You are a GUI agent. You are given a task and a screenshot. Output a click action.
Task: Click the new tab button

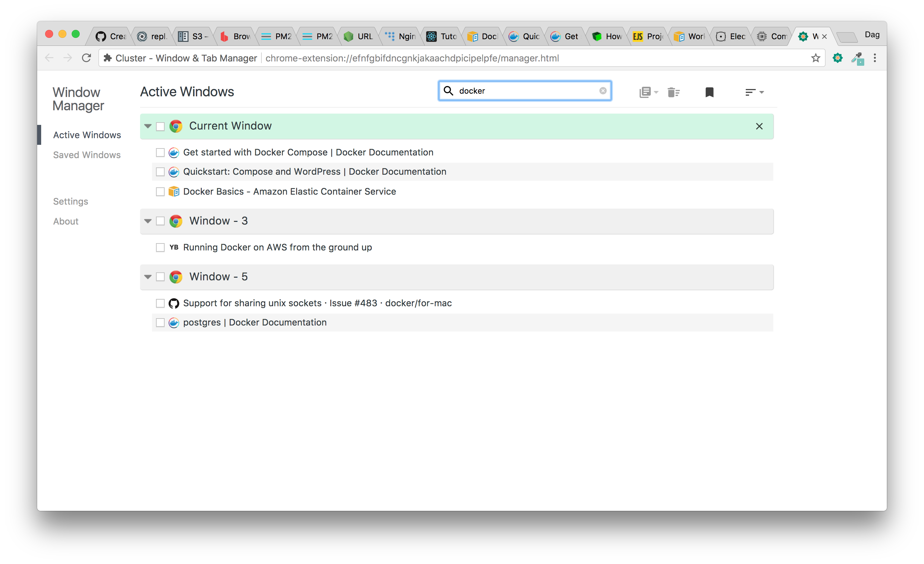pyautogui.click(x=847, y=37)
